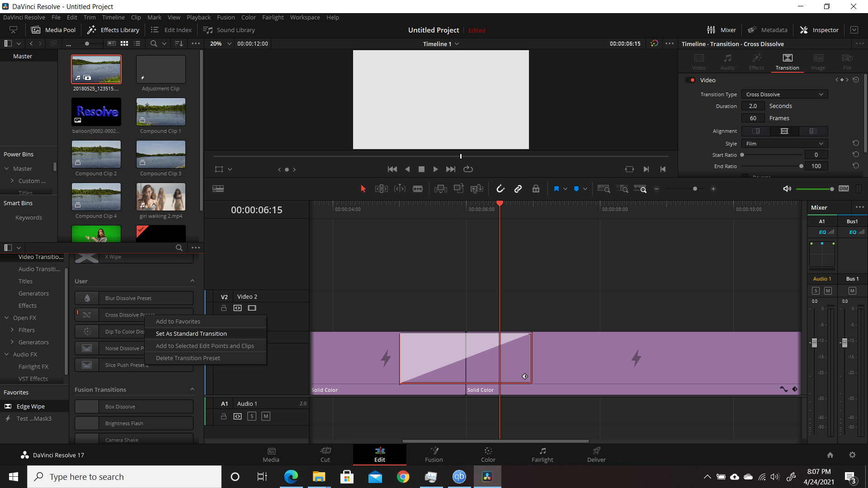The width and height of the screenshot is (868, 488).
Task: Open File Explorer from taskbar
Action: click(319, 477)
